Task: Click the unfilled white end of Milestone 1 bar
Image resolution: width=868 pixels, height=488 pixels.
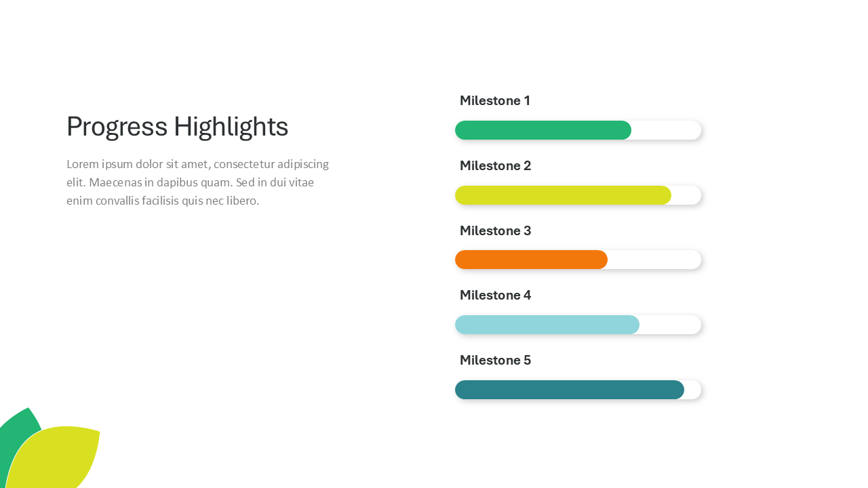Action: coord(666,130)
